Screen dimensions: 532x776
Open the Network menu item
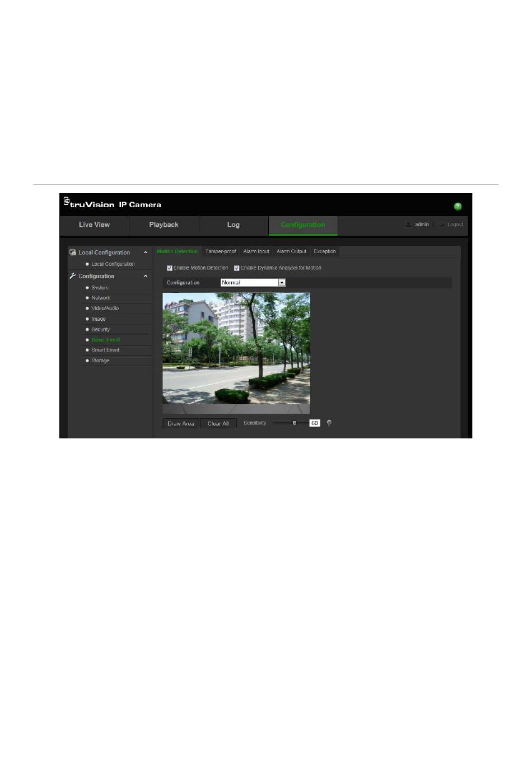(101, 298)
